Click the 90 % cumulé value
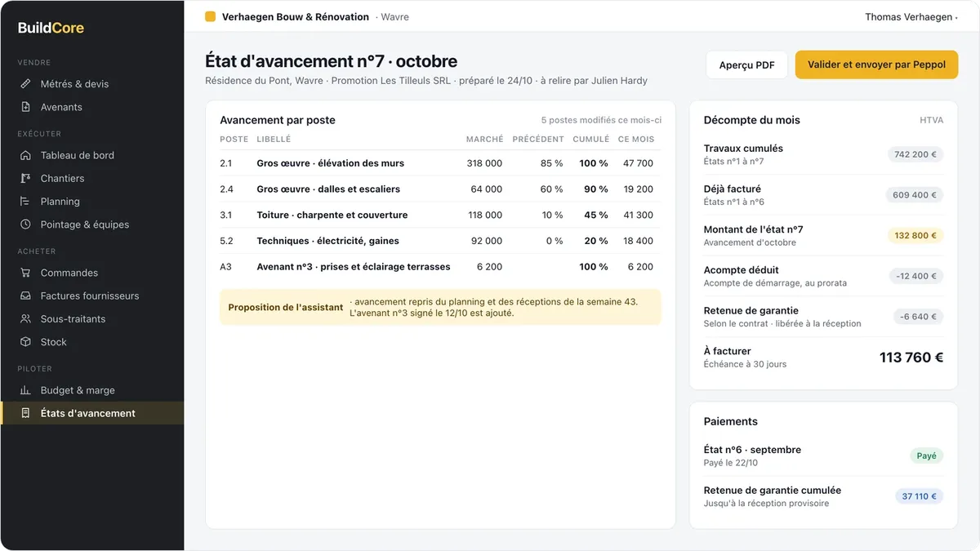 (596, 189)
